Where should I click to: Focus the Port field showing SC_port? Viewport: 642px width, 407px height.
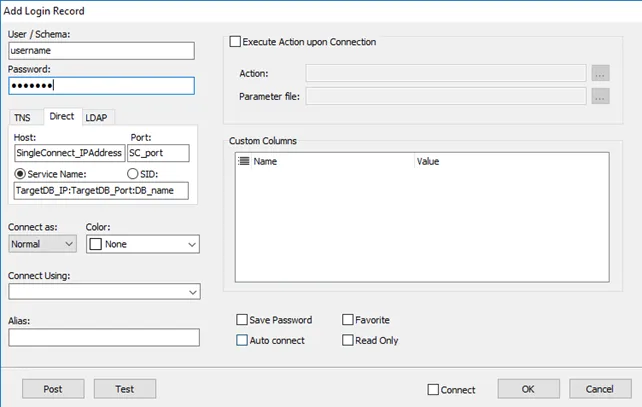tap(158, 153)
